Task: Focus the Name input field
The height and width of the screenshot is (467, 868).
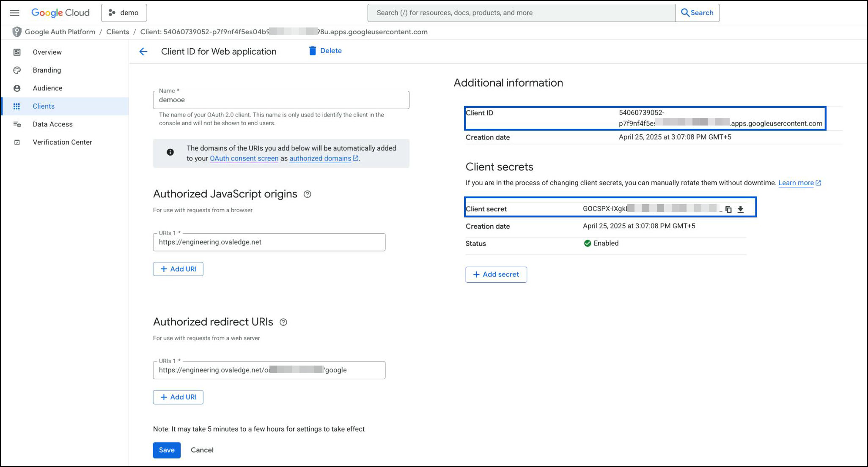Action: click(x=281, y=100)
